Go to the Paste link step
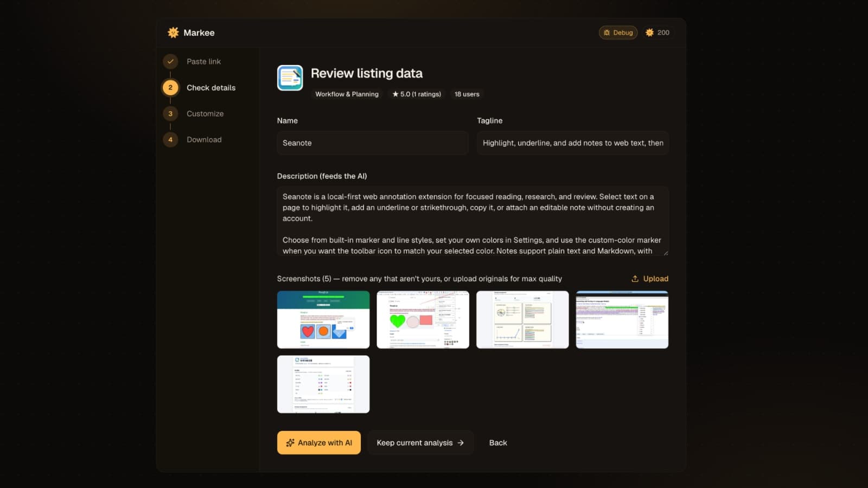Screen dimensions: 868x488 (x=203, y=61)
